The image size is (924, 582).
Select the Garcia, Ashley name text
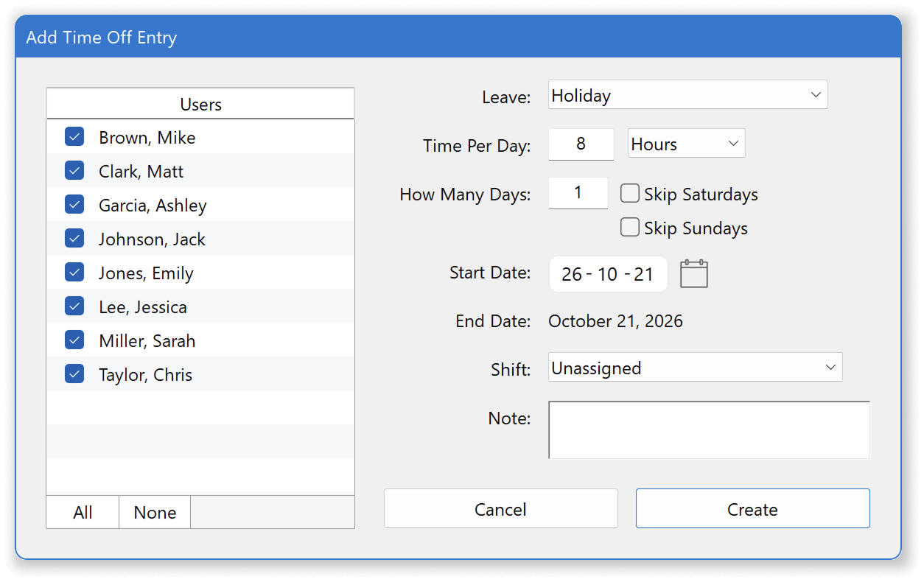tap(153, 206)
